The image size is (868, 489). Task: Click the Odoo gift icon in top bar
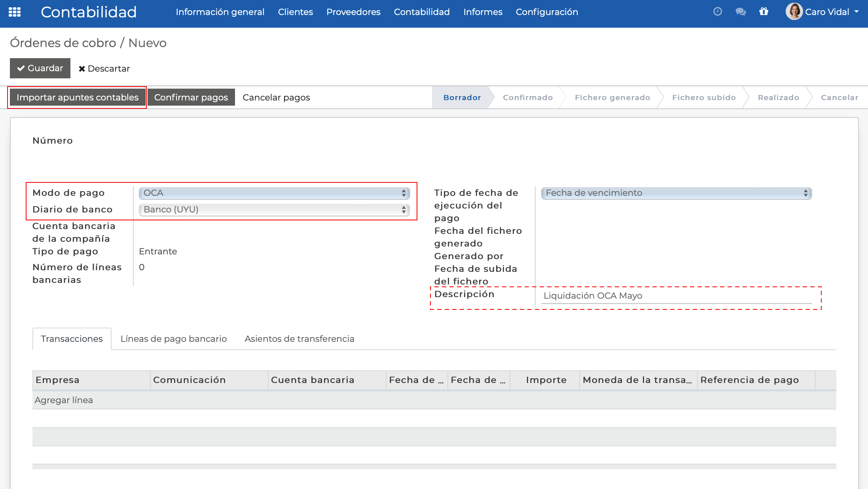[x=764, y=12]
